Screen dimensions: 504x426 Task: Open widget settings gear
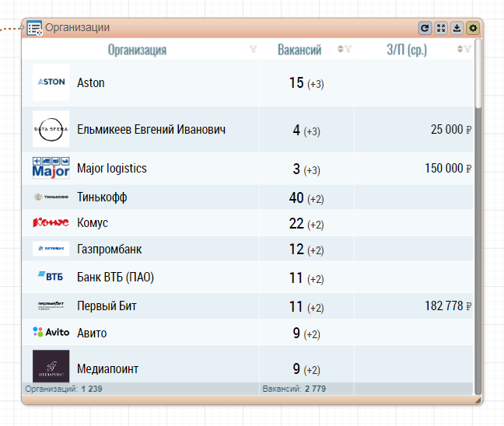[472, 28]
